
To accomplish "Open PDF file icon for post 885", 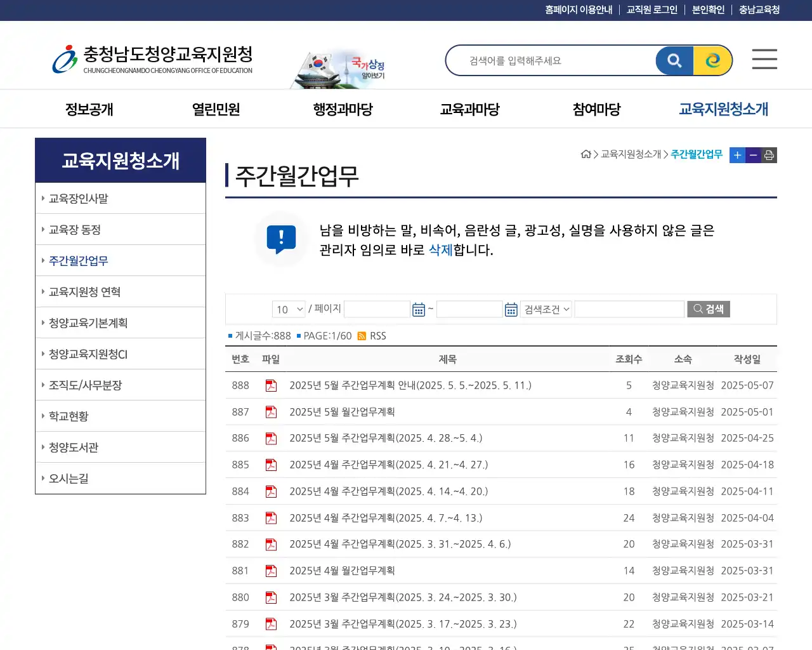I will [271, 465].
